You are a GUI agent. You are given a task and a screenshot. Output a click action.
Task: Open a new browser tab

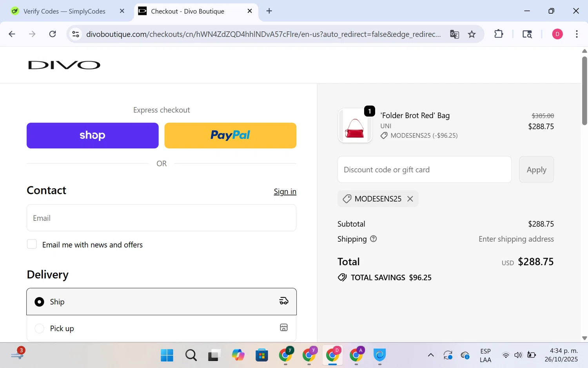point(269,11)
